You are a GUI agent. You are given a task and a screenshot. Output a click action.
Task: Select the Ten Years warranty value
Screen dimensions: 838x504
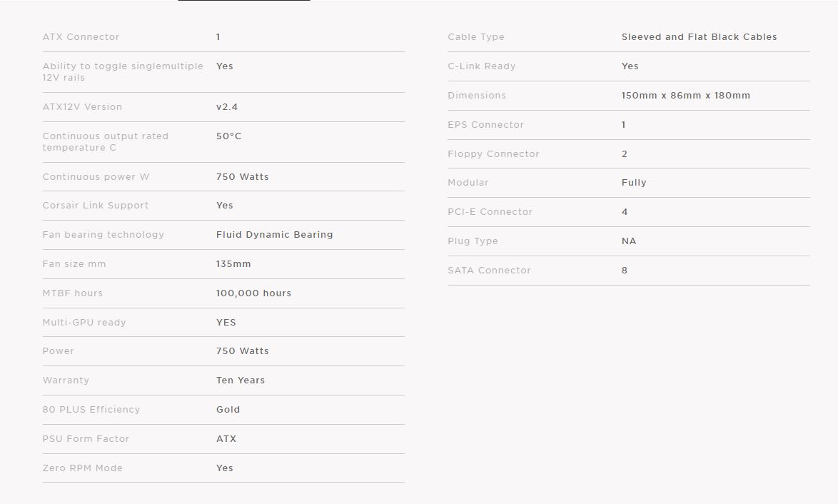click(241, 380)
